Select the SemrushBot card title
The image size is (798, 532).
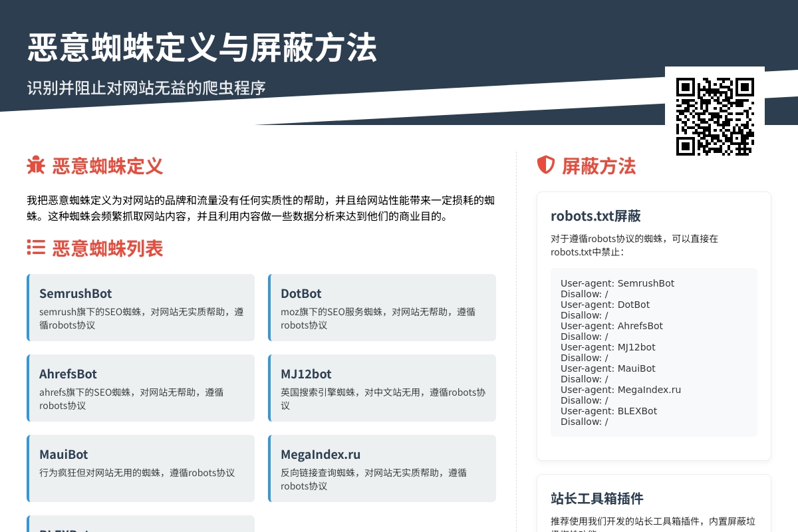(x=75, y=293)
